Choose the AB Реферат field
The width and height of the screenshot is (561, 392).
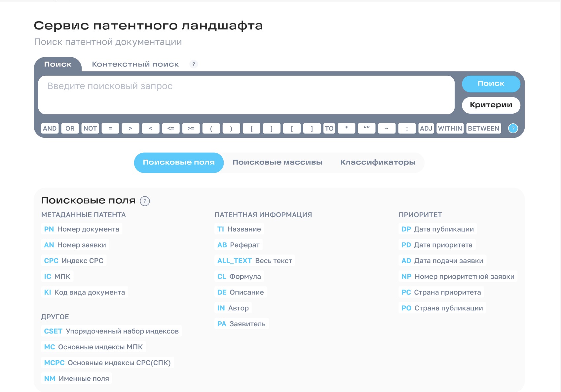coord(239,245)
